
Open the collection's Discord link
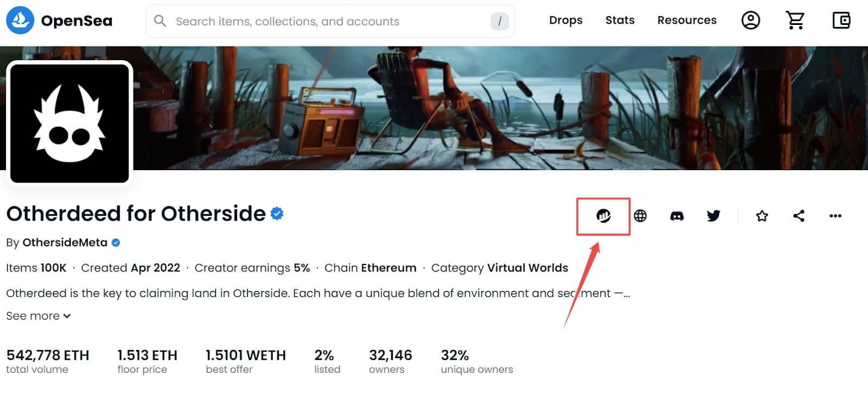tap(676, 216)
